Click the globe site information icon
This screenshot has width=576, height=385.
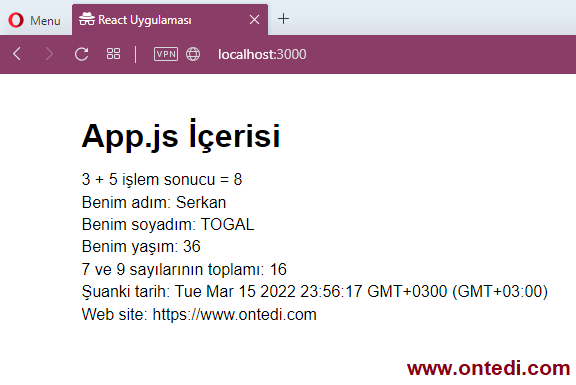click(193, 54)
